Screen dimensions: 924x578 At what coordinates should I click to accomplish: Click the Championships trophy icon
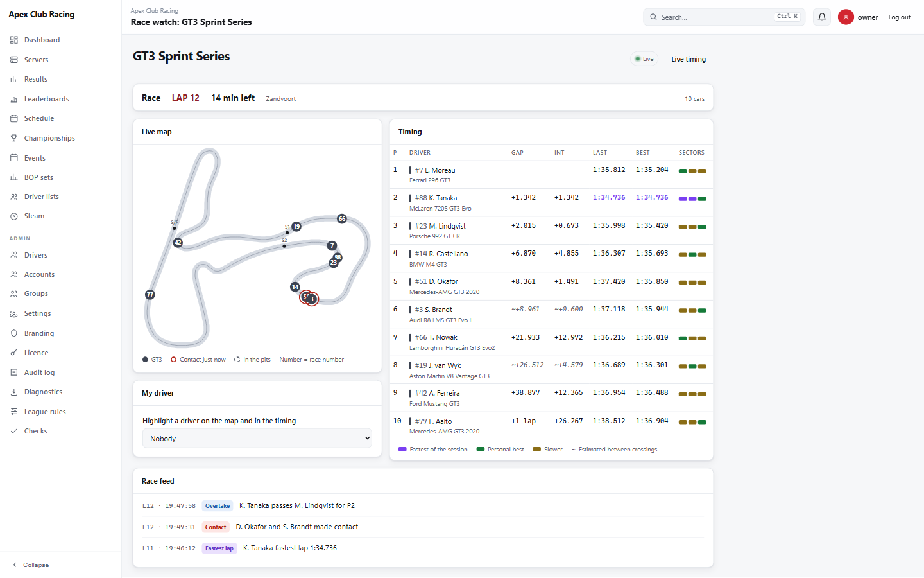pyautogui.click(x=14, y=138)
